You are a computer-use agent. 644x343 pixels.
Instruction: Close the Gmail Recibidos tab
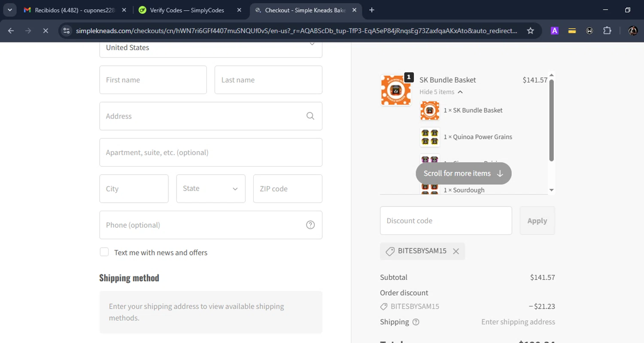124,10
